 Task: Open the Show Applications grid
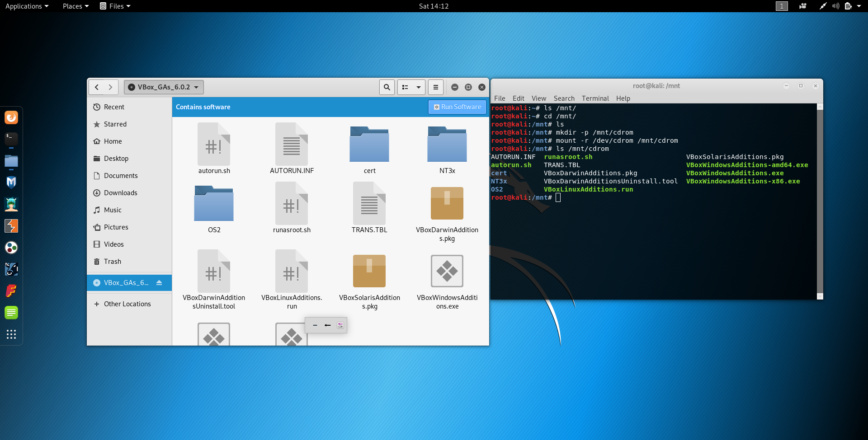tap(11, 334)
